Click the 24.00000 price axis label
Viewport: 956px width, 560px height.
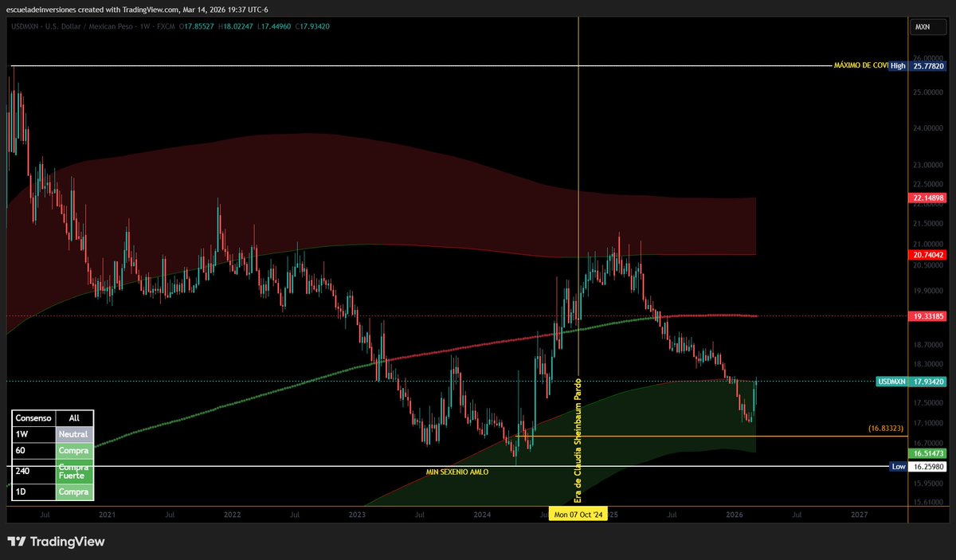coord(929,127)
